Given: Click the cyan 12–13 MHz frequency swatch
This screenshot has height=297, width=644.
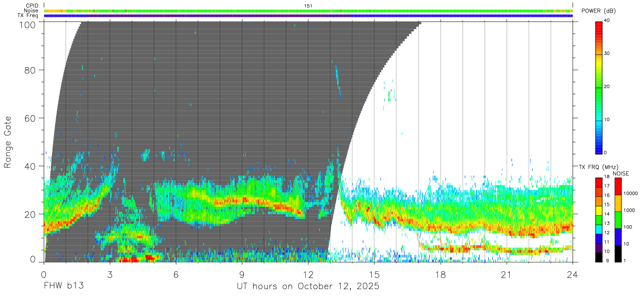Looking at the screenshot, I should click(x=598, y=229).
